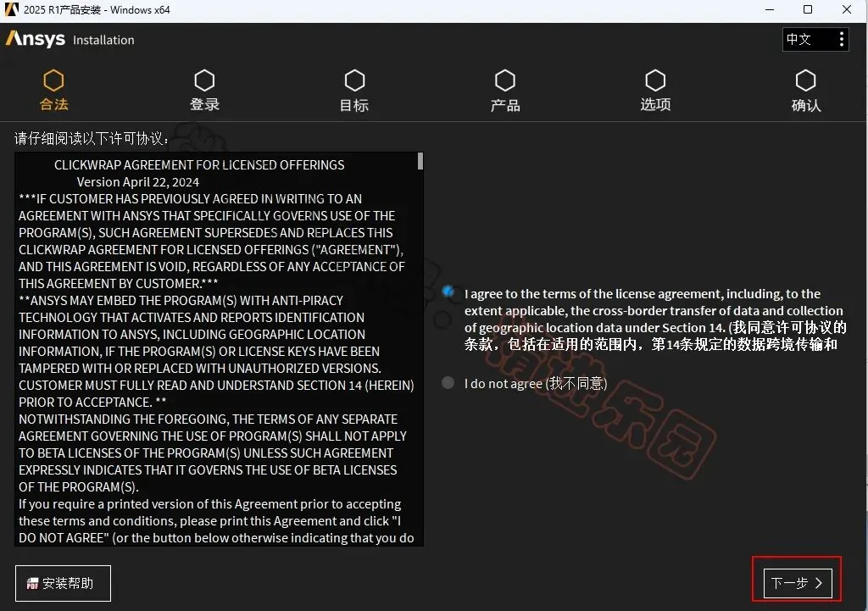Click the 目标 step hexagon icon

point(354,81)
